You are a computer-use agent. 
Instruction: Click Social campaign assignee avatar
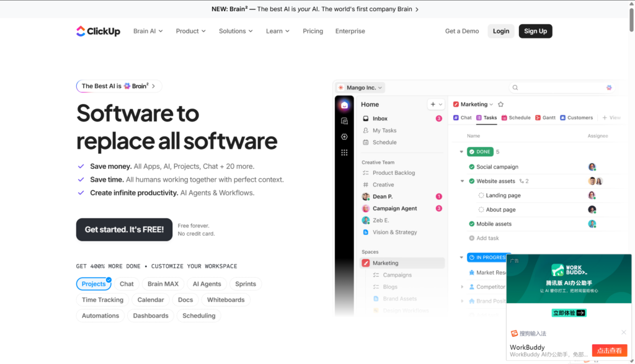click(x=592, y=167)
